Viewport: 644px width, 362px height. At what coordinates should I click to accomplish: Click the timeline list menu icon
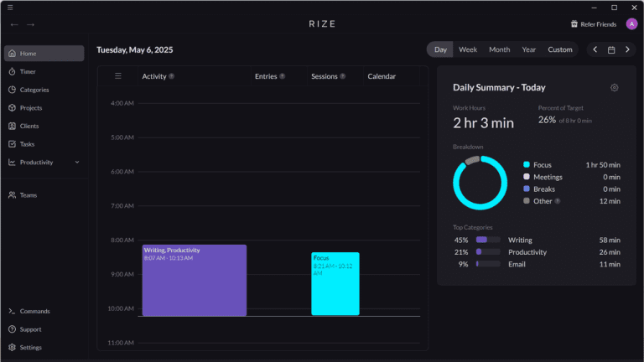(x=118, y=76)
